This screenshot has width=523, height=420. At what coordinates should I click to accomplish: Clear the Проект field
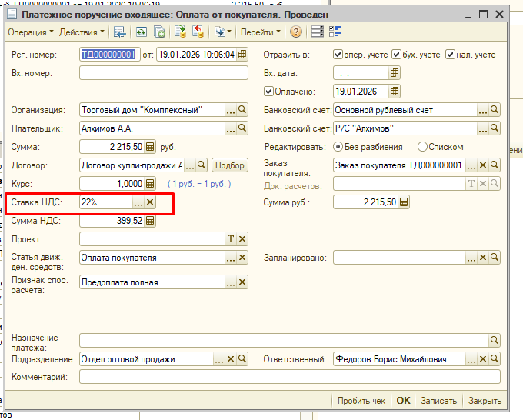242,239
